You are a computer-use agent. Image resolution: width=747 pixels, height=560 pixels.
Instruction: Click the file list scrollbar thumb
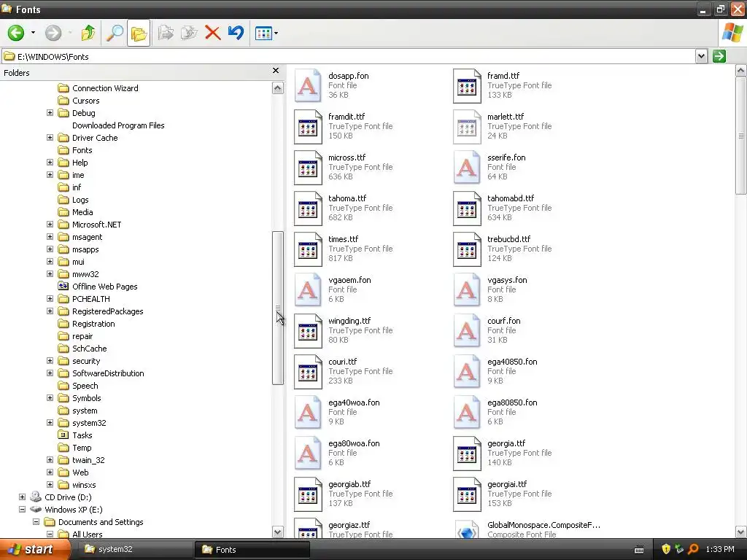pyautogui.click(x=741, y=136)
